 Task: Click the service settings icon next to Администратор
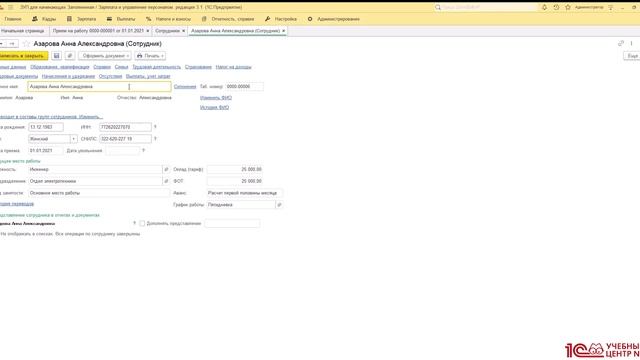pos(611,7)
